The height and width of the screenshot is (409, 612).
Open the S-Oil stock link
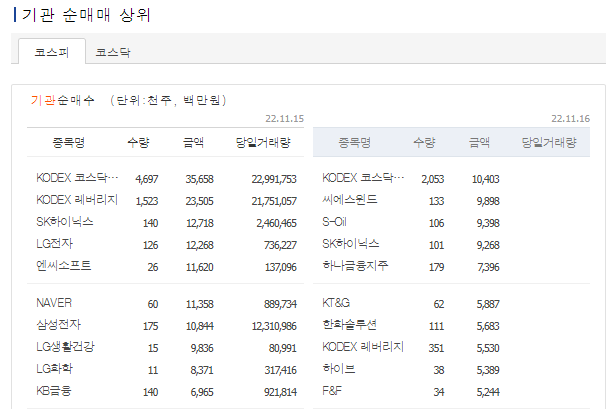[x=334, y=222]
